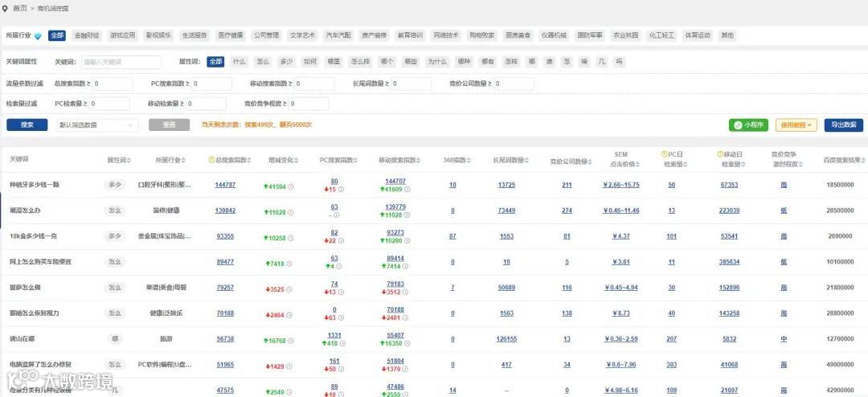Click keyword text 网上怎么购买车险便宜

click(x=40, y=262)
